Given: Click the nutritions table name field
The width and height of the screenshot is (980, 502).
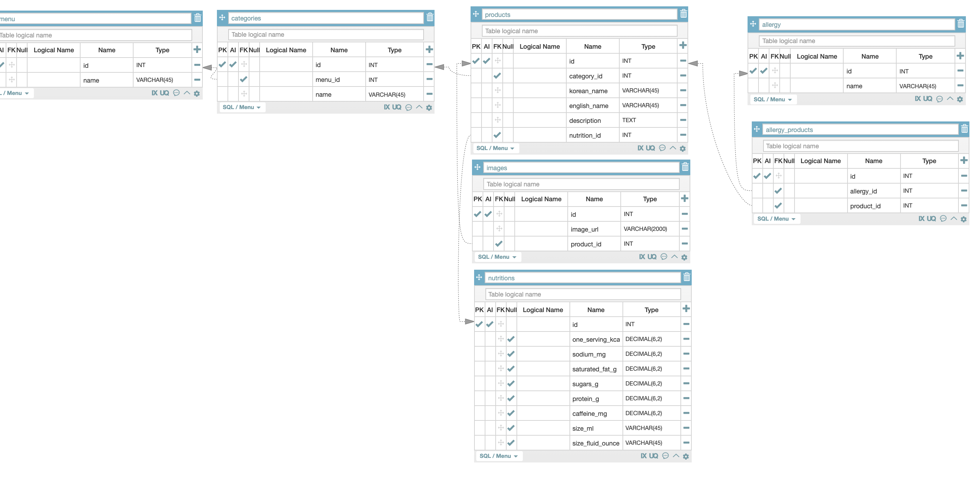Looking at the screenshot, I should click(x=583, y=278).
